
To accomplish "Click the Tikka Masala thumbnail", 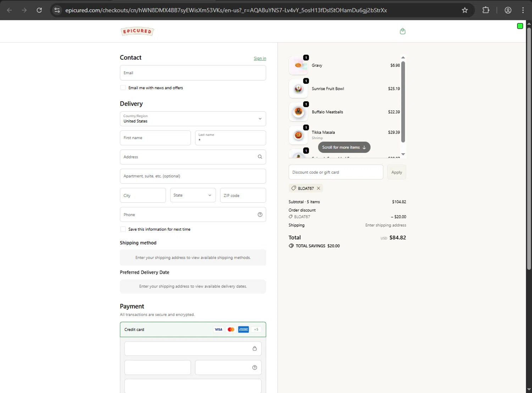I will [298, 135].
